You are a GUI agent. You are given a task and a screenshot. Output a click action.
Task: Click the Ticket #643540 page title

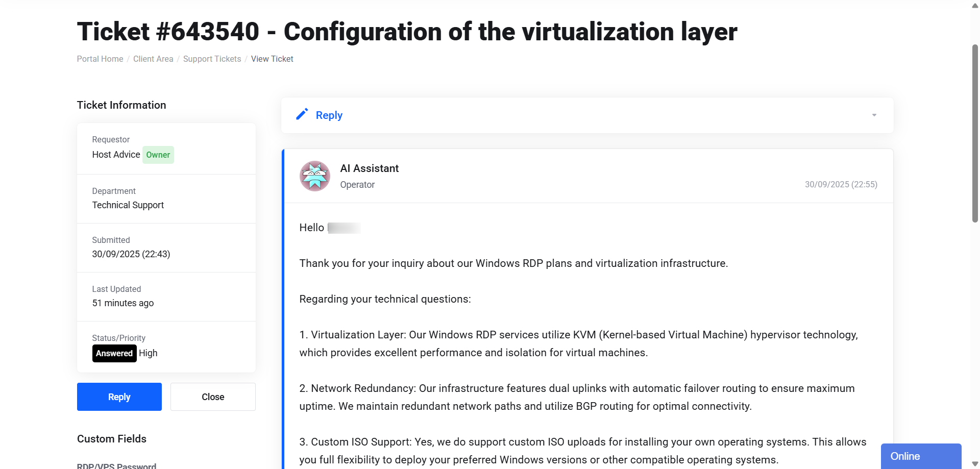(407, 32)
